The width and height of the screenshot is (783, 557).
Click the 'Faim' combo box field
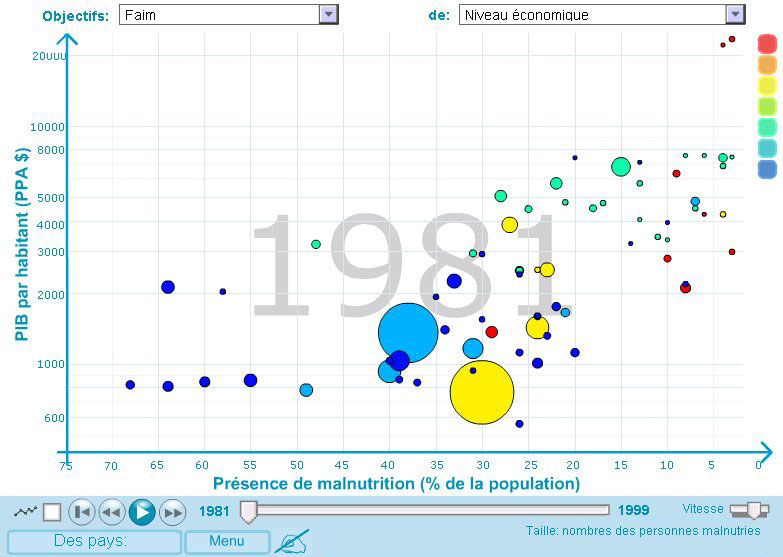click(x=218, y=14)
